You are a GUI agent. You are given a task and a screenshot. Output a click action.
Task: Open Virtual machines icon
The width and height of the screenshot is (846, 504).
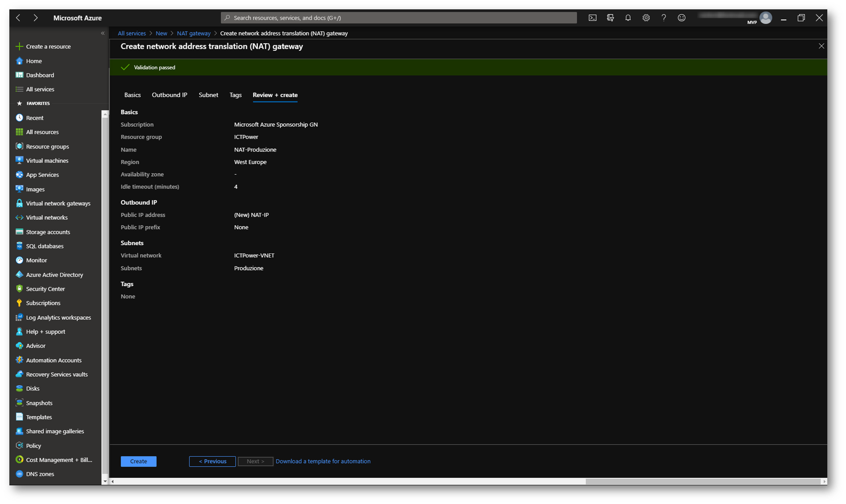click(x=19, y=161)
